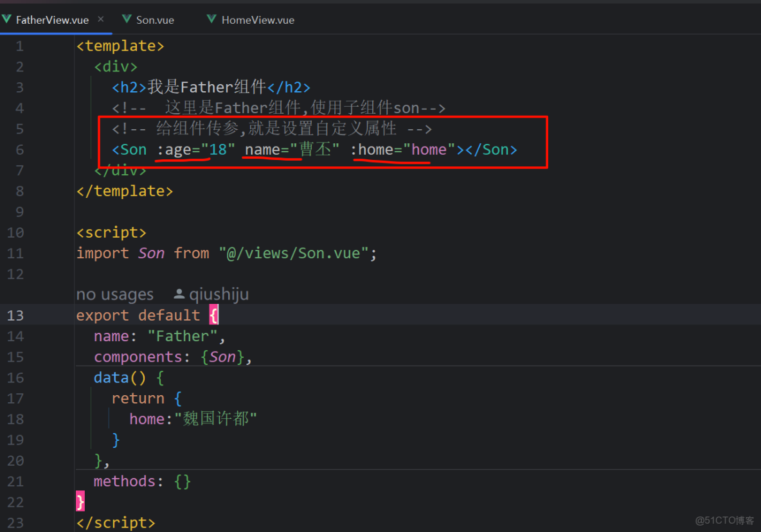Click the Vue icon on HomeView.vue tab
Image resolution: width=761 pixels, height=532 pixels.
pyautogui.click(x=211, y=19)
